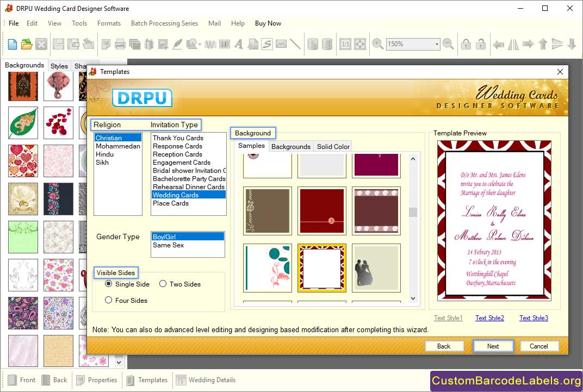This screenshot has height=392, width=583.
Task: Click the Save As floppy icon
Action: pyautogui.click(x=73, y=44)
